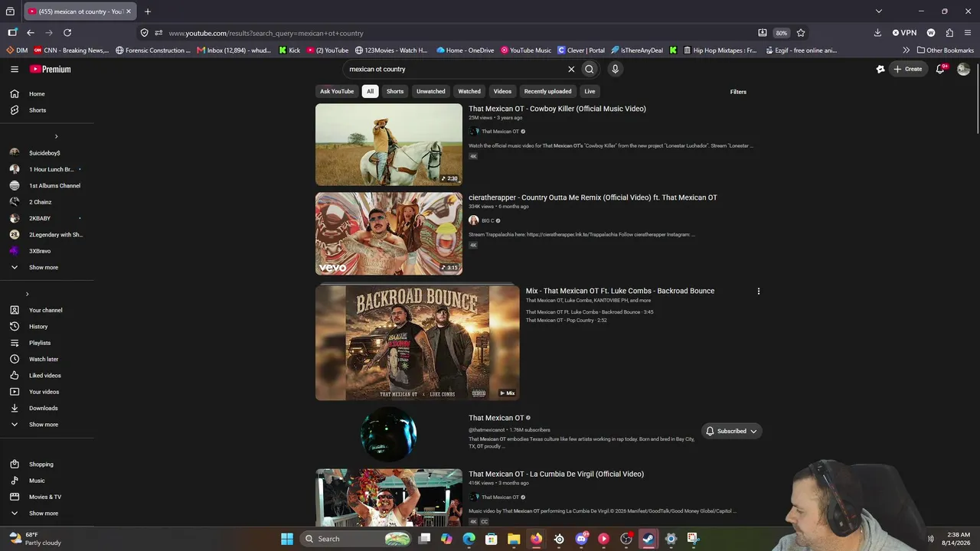Viewport: 980px width, 551px height.
Task: Open a new browser tab with plus
Action: [148, 11]
